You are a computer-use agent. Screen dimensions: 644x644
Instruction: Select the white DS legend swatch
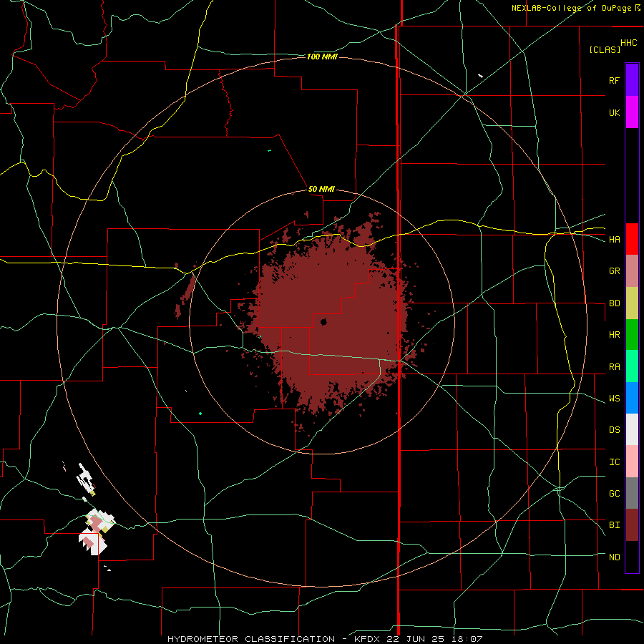[632, 429]
